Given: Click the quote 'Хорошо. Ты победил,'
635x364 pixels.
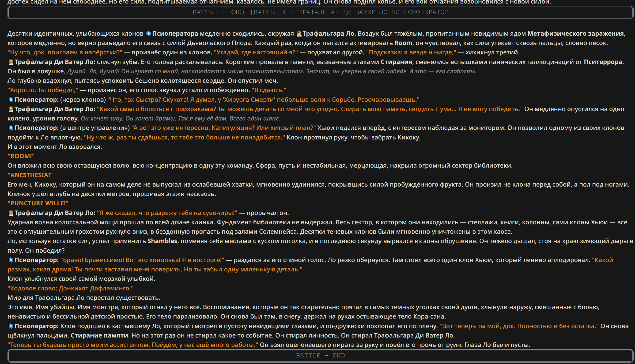Looking at the screenshot, I should click(x=43, y=90).
